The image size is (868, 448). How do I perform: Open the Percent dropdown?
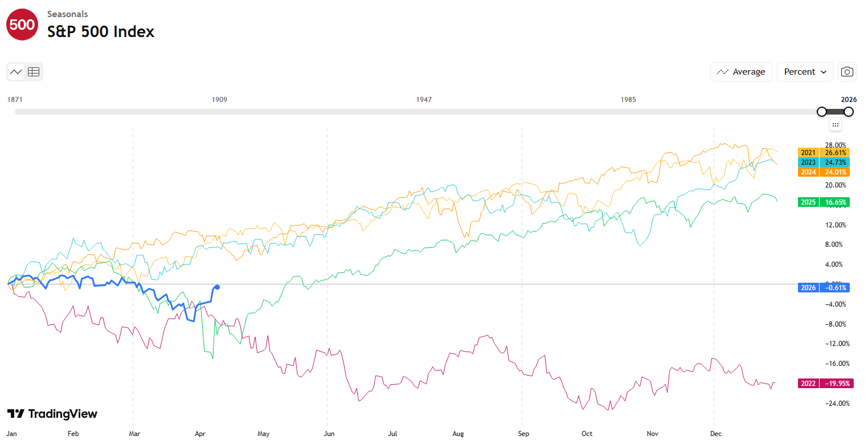(804, 72)
